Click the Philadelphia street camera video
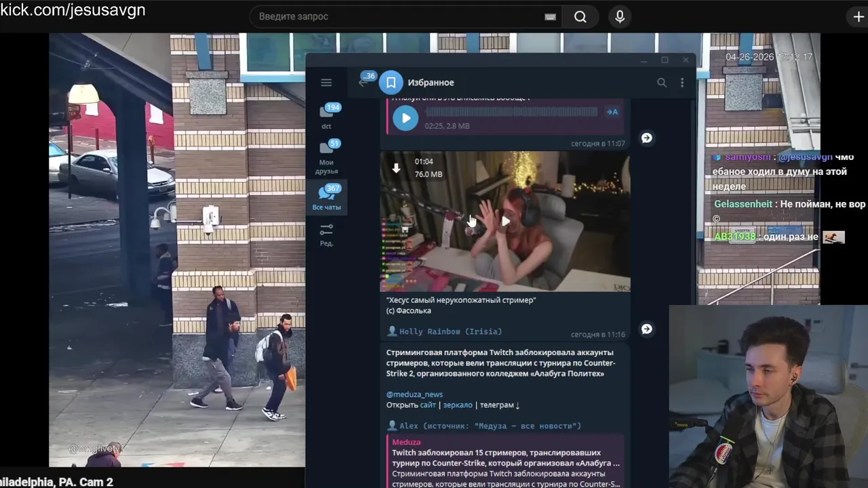This screenshot has width=868, height=488. pyautogui.click(x=177, y=251)
